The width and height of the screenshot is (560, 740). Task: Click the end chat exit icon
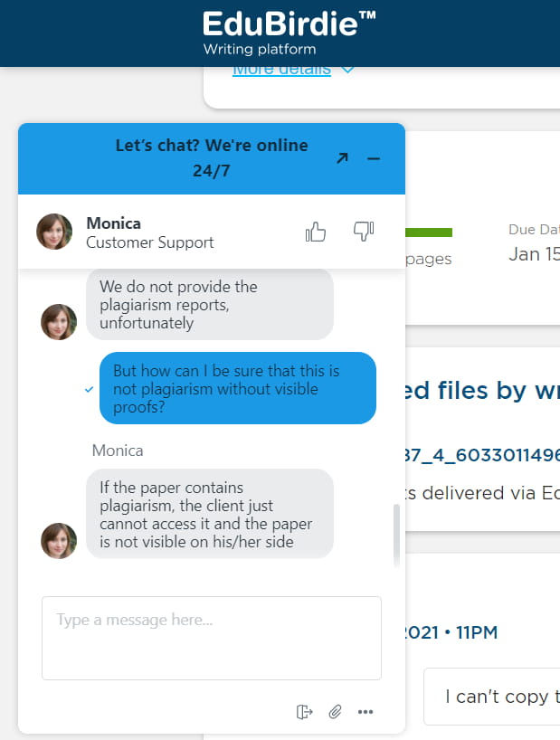(x=304, y=711)
